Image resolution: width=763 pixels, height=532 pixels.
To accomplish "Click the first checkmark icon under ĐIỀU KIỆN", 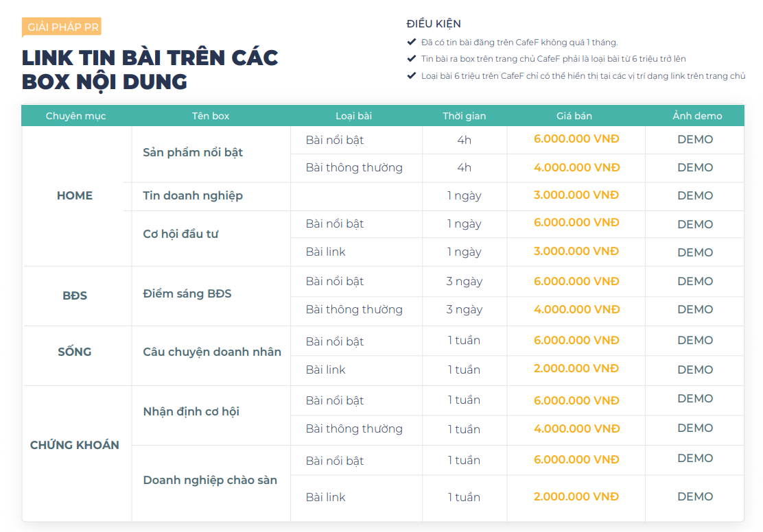I will pyautogui.click(x=412, y=42).
